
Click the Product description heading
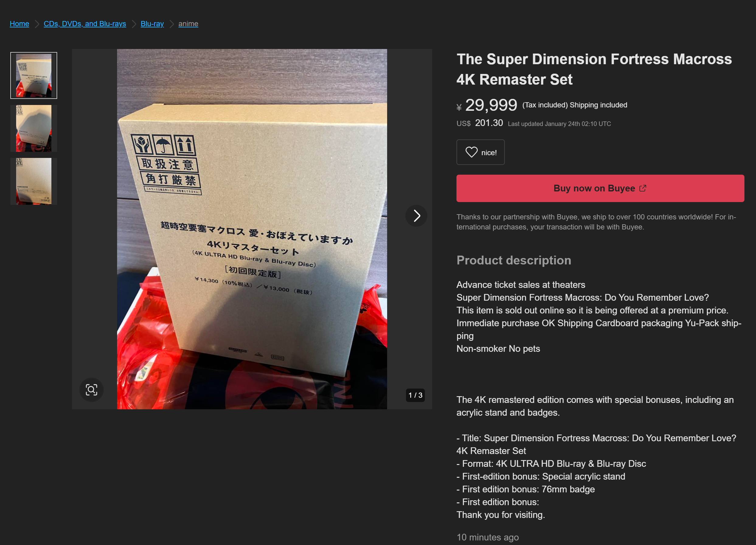coord(514,260)
